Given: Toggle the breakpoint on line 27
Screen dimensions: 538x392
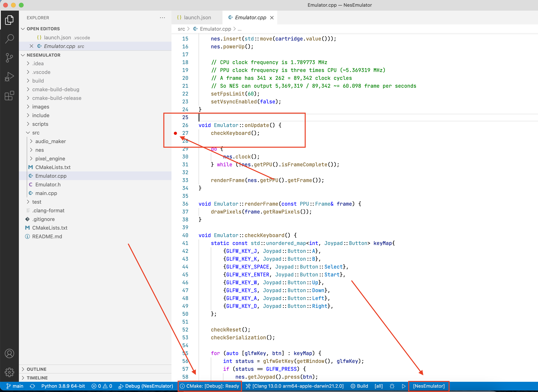Looking at the screenshot, I should pos(175,133).
